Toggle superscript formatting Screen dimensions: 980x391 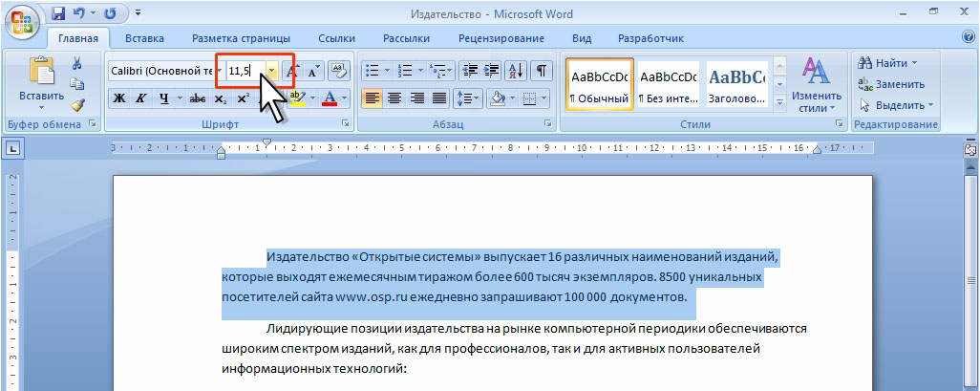pyautogui.click(x=243, y=98)
